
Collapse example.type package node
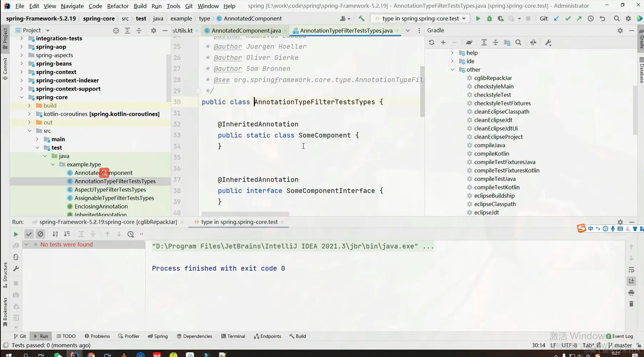(53, 164)
